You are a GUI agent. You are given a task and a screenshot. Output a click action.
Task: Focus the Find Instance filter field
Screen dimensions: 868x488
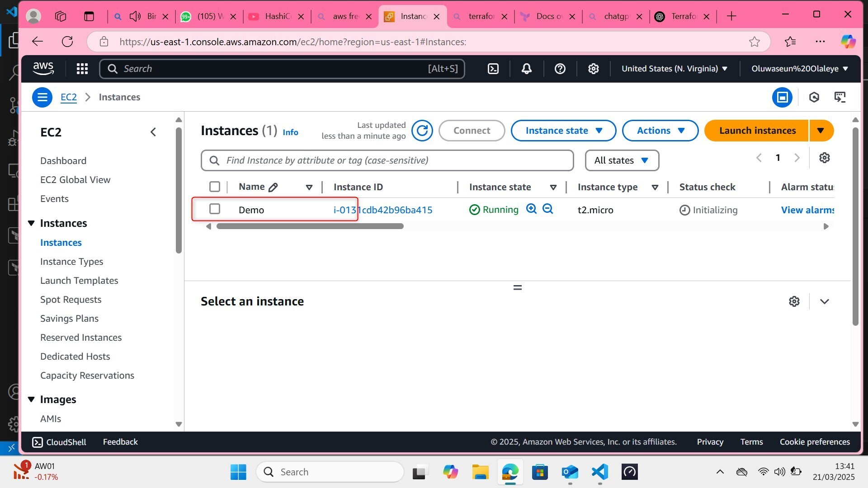[x=387, y=160]
